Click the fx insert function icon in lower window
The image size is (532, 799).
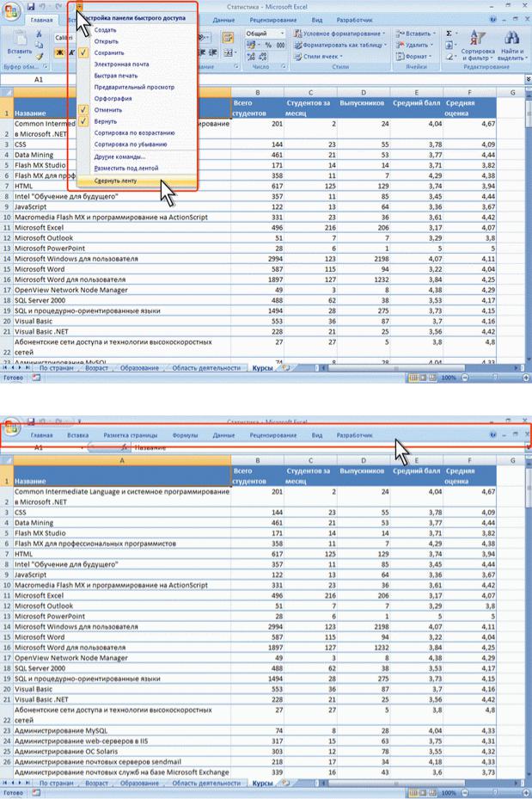pos(125,447)
